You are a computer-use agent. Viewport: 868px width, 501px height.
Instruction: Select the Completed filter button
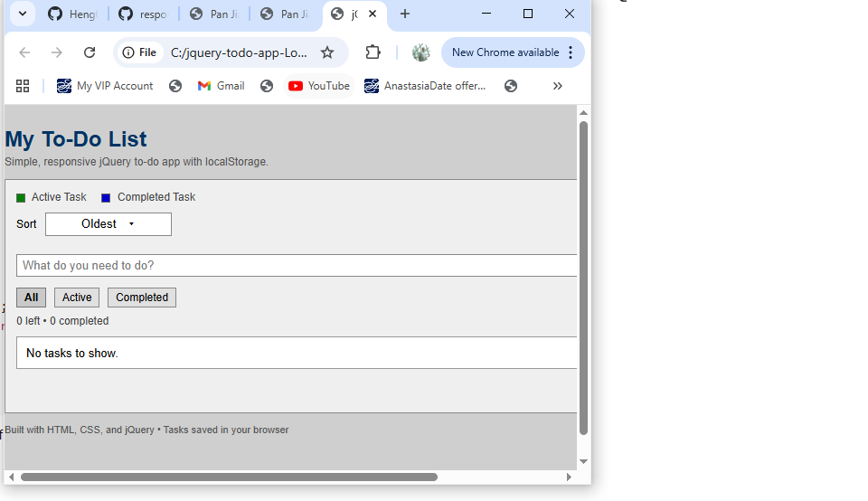pos(142,298)
